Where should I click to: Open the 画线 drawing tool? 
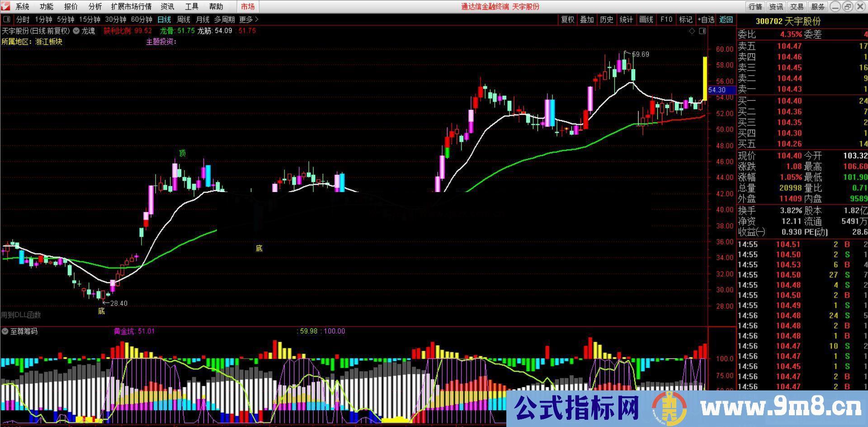point(646,19)
